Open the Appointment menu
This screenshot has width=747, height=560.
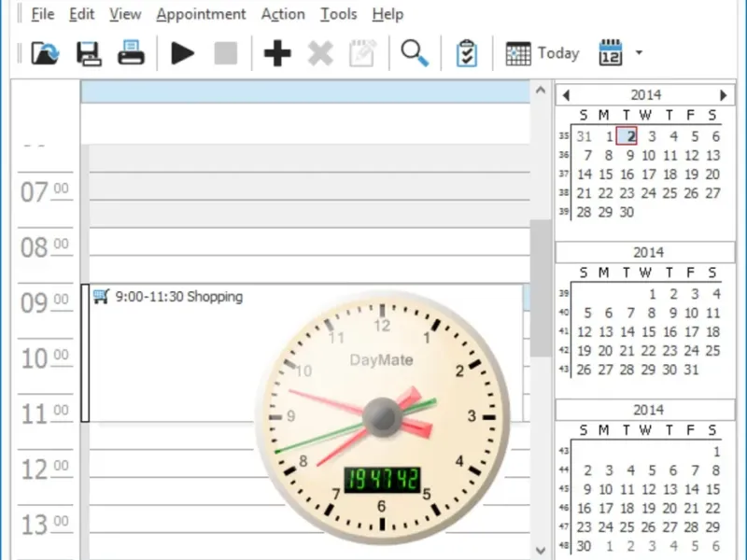[x=201, y=14]
